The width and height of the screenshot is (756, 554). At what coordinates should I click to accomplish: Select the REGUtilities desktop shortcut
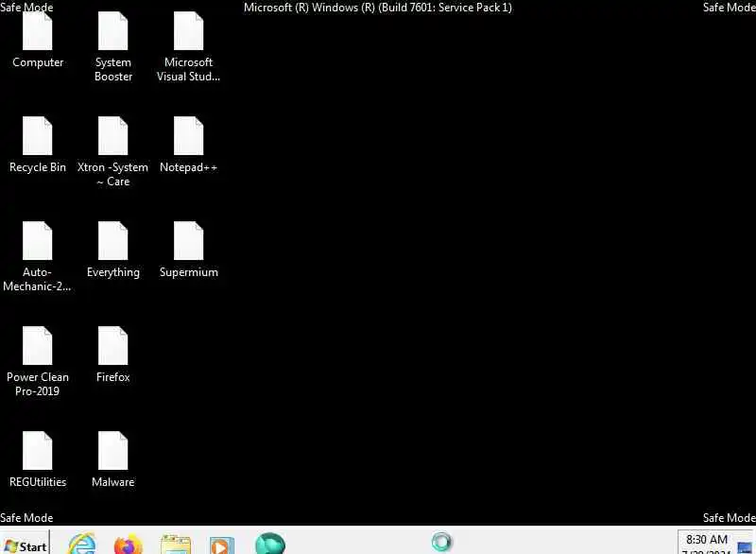[x=38, y=460]
